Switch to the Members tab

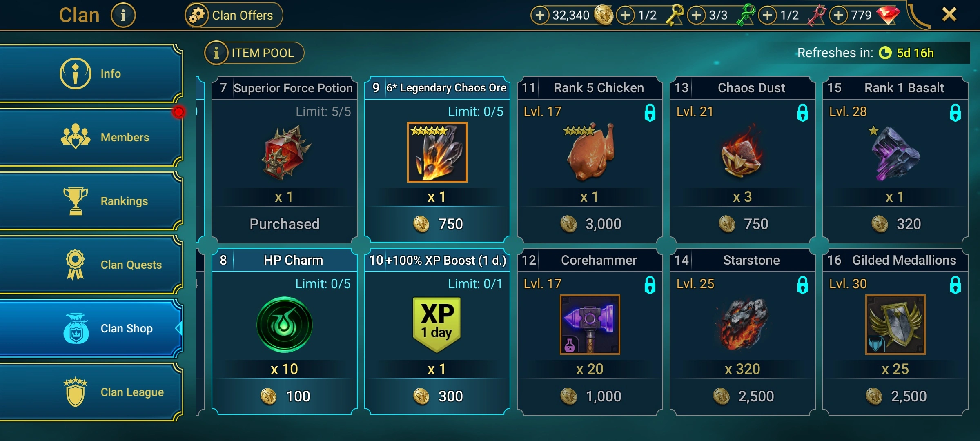click(91, 137)
